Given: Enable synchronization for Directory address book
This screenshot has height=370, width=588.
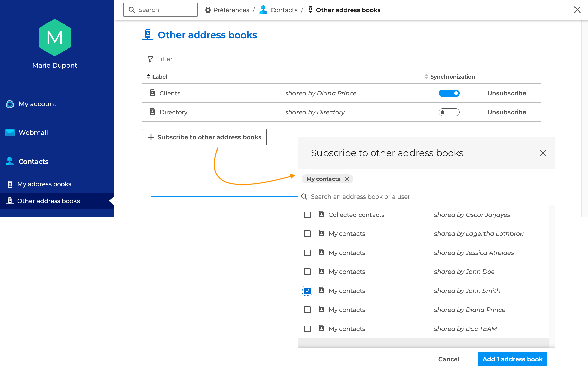Looking at the screenshot, I should tap(449, 112).
